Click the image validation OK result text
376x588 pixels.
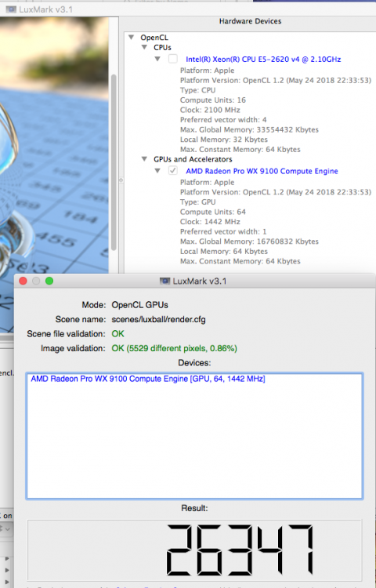(174, 348)
